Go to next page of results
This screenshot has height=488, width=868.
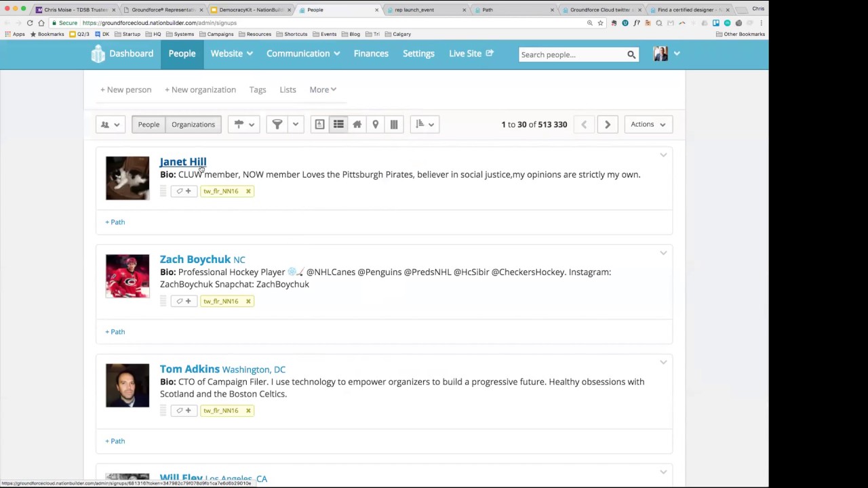point(608,124)
